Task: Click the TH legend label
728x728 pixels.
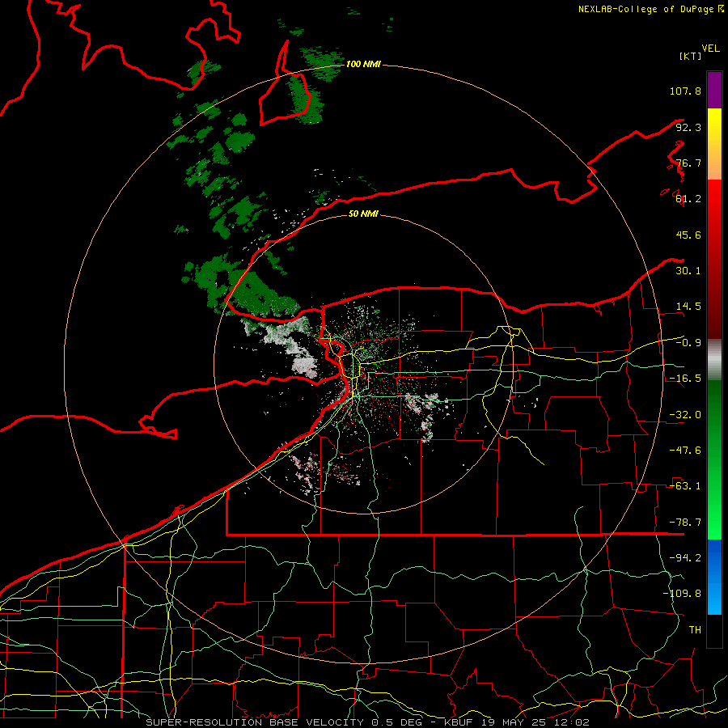Action: (x=695, y=629)
